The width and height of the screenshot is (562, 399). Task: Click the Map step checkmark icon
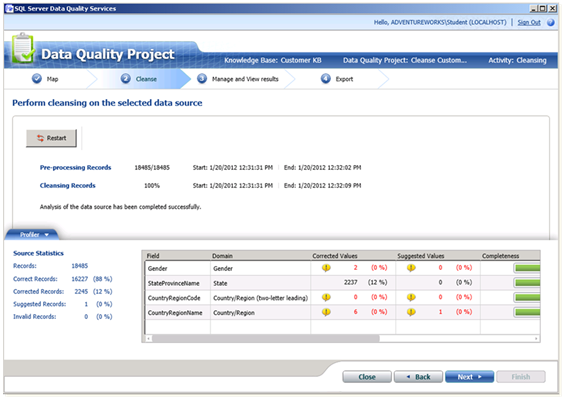[x=37, y=79]
